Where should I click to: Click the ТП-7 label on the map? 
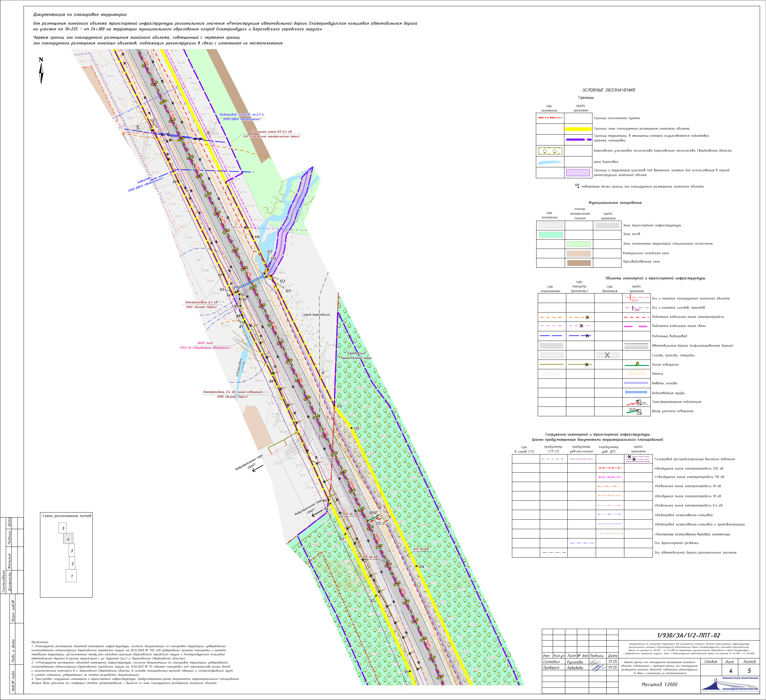coord(380,524)
